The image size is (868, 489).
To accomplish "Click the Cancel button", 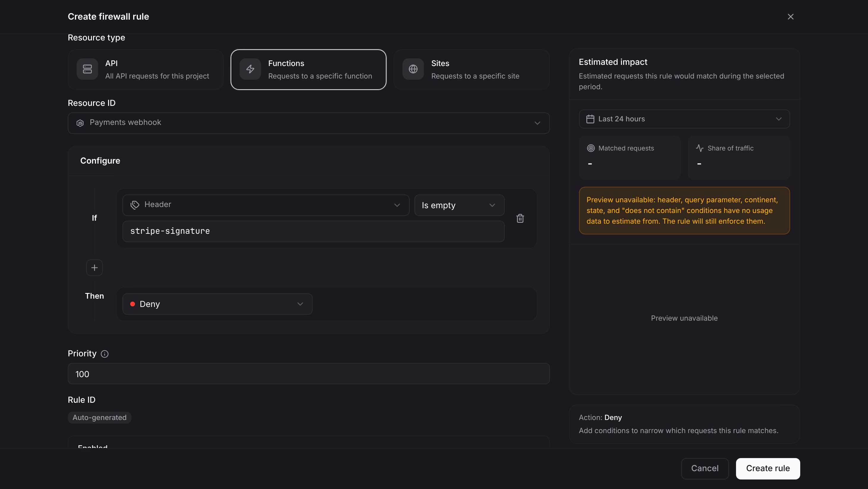I will point(705,468).
